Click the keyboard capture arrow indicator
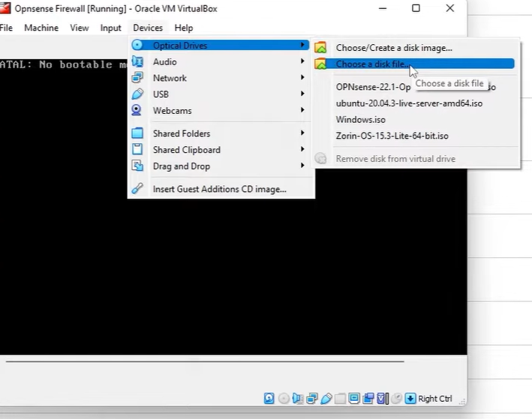The image size is (532, 419). coord(410,399)
